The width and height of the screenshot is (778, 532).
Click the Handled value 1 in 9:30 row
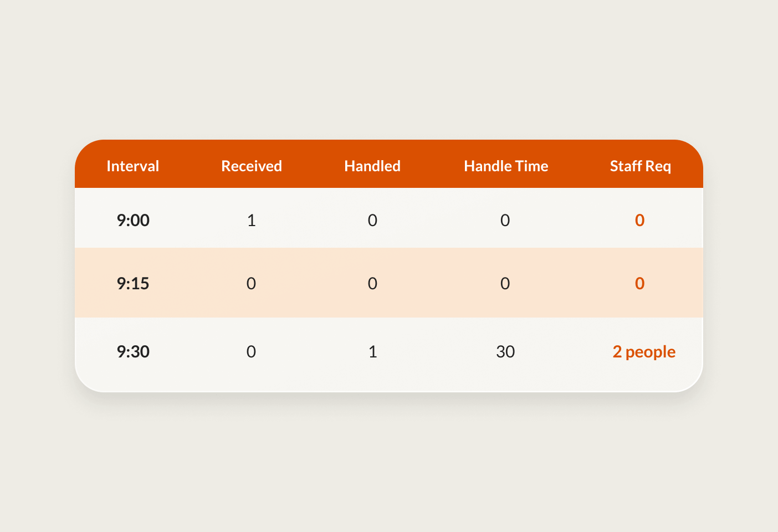[372, 351]
